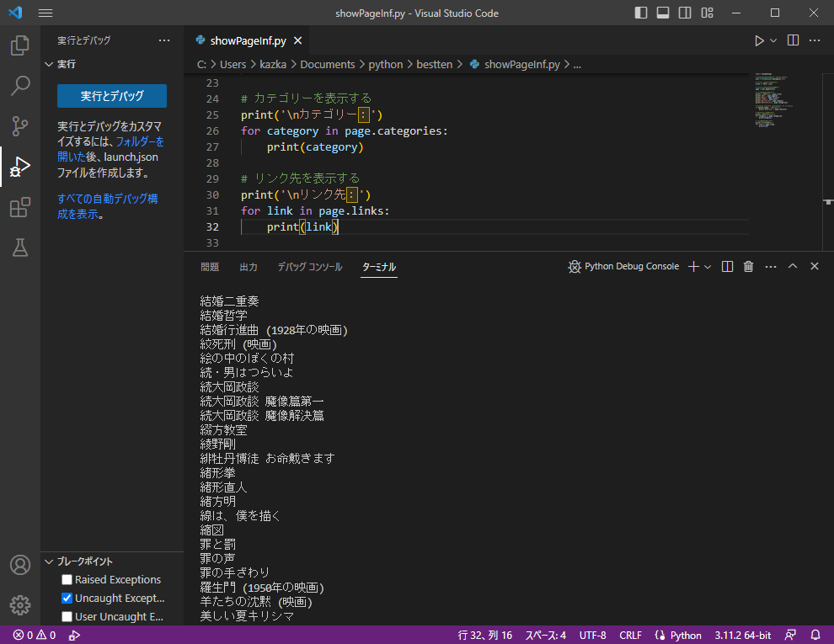Open Customize Layout icon
This screenshot has width=834, height=644.
(x=707, y=13)
